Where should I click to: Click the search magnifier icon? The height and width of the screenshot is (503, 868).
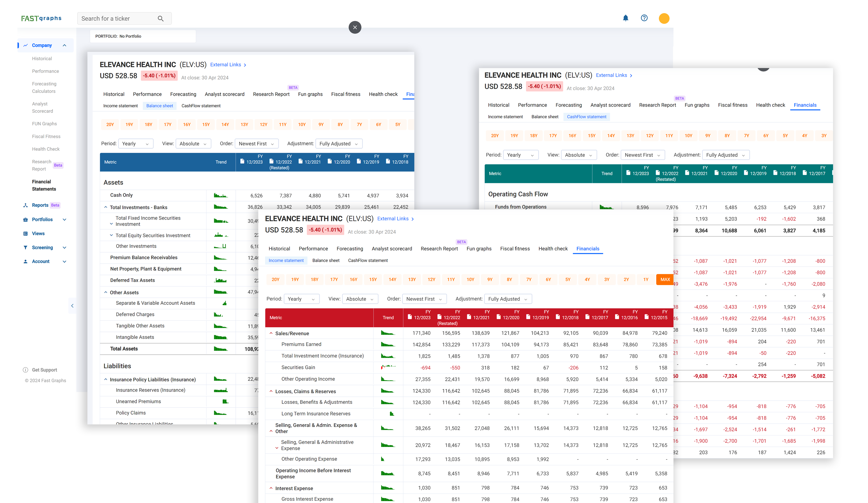pos(161,19)
